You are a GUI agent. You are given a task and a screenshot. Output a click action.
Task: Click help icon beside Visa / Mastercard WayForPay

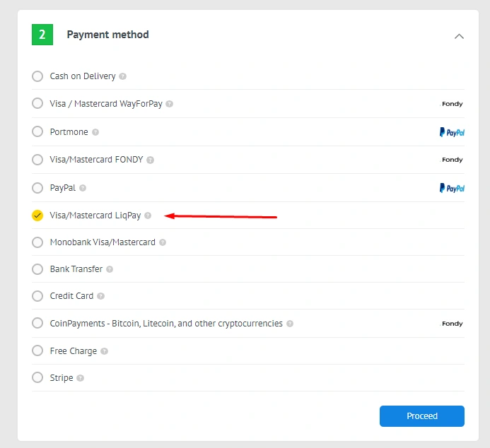170,104
